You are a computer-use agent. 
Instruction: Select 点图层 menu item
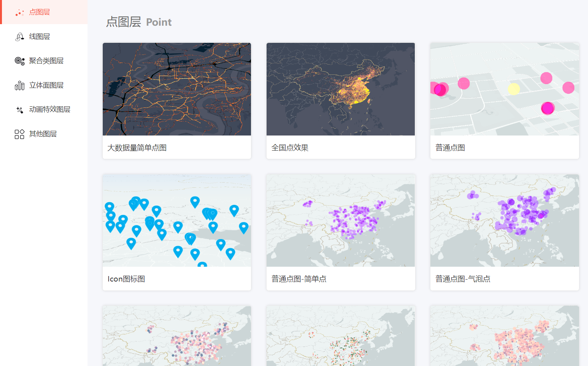(44, 12)
